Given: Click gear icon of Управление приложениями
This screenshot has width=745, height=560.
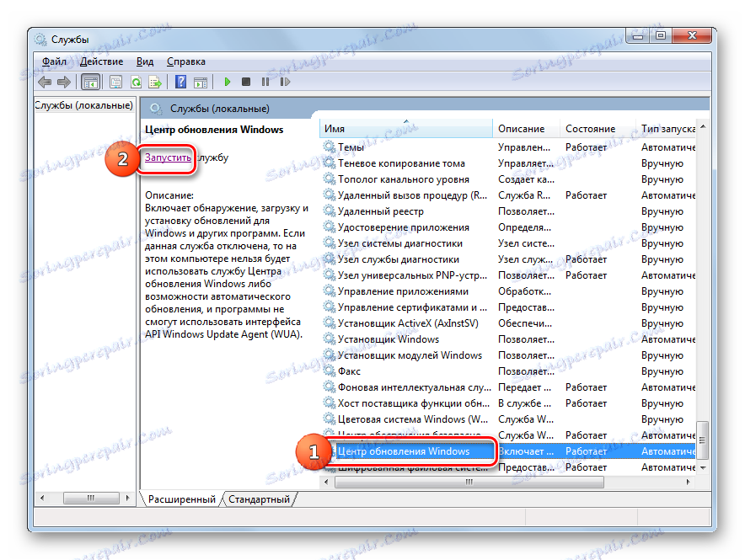Looking at the screenshot, I should [x=330, y=291].
